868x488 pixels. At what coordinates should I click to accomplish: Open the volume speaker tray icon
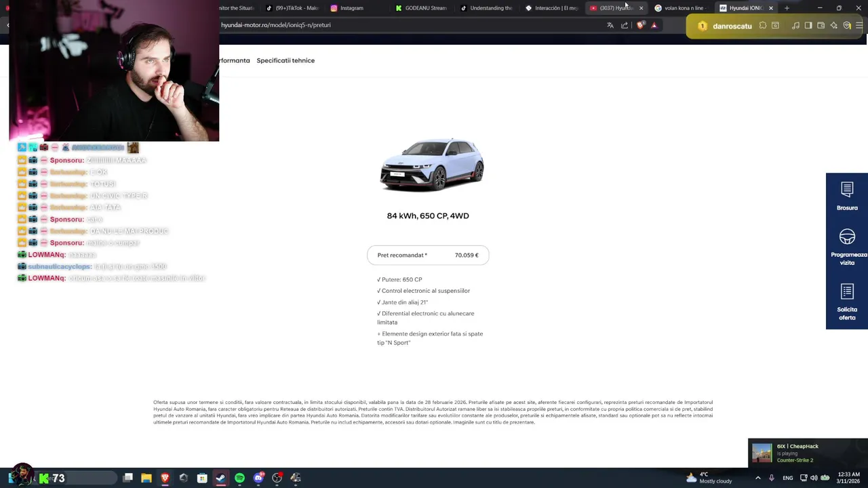(x=814, y=478)
